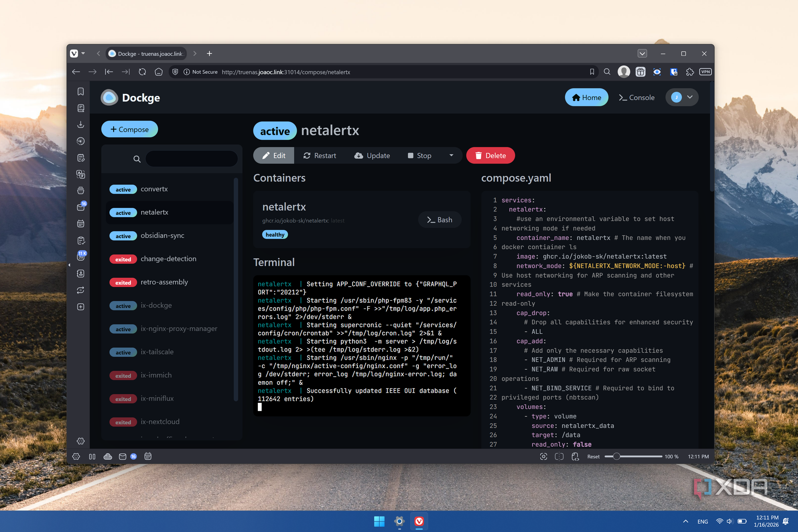The height and width of the screenshot is (532, 798).
Task: Toggle page tiling in status bar
Action: 559,457
